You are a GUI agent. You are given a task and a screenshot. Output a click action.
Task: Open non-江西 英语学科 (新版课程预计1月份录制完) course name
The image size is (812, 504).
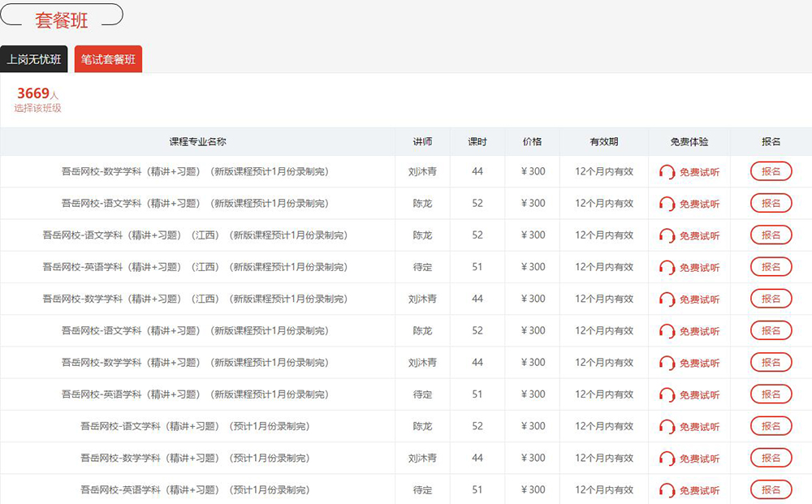point(195,394)
